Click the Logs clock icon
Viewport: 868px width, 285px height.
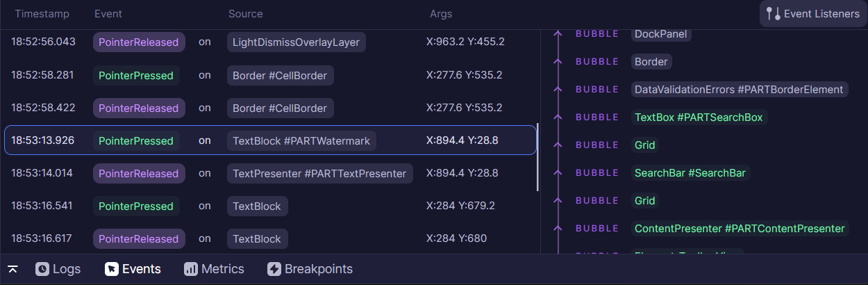coord(42,269)
